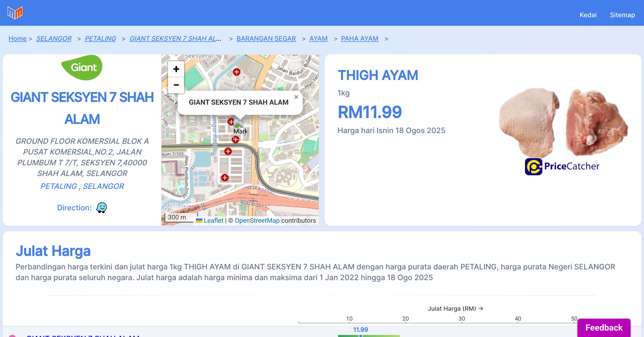Click the map zoom out button

176,85
